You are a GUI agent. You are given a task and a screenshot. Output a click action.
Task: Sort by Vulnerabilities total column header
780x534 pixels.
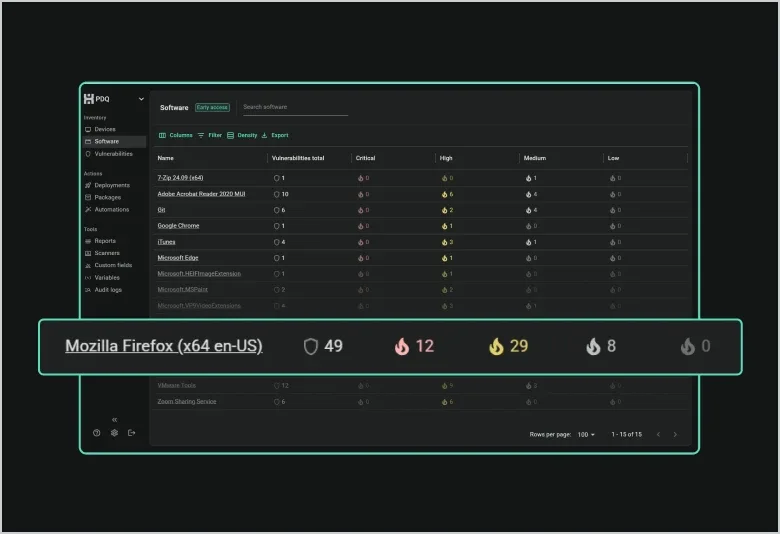[x=298, y=158]
